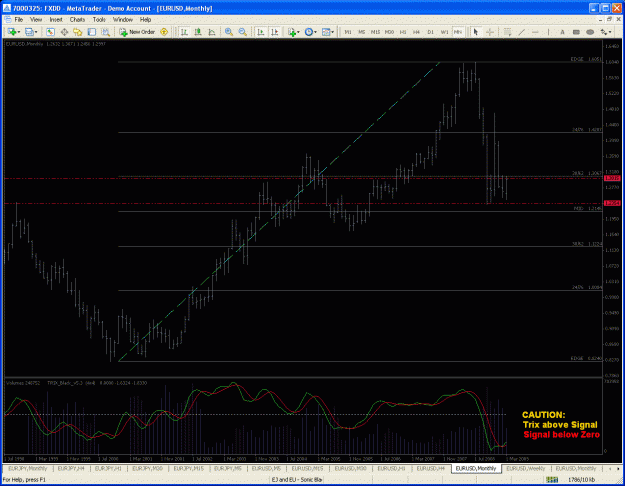Viewport: 625px width, 486px height.
Task: Click the chart tabs scroll-right arrow
Action: 619,469
